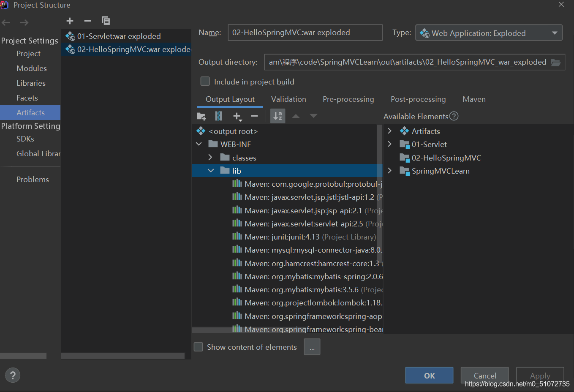Click the Forward navigation arrow
574x392 pixels.
coord(24,22)
